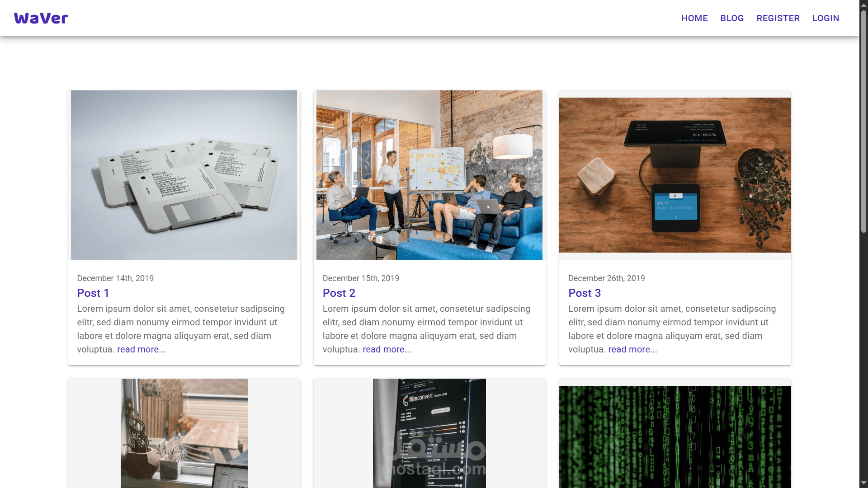868x488 pixels.
Task: Open the HOME menu item
Action: [694, 18]
